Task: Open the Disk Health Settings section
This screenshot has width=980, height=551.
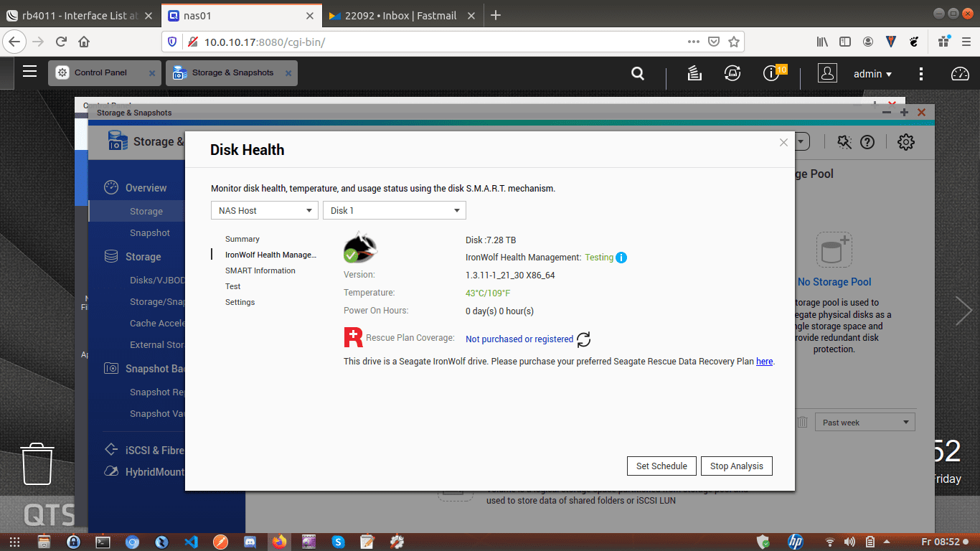Action: [x=240, y=302]
